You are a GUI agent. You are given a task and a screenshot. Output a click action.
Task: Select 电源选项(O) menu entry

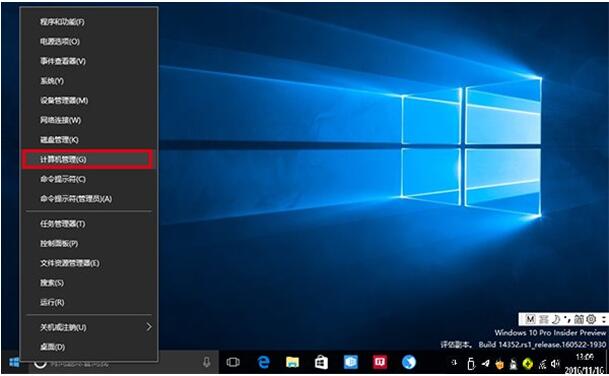(89, 42)
